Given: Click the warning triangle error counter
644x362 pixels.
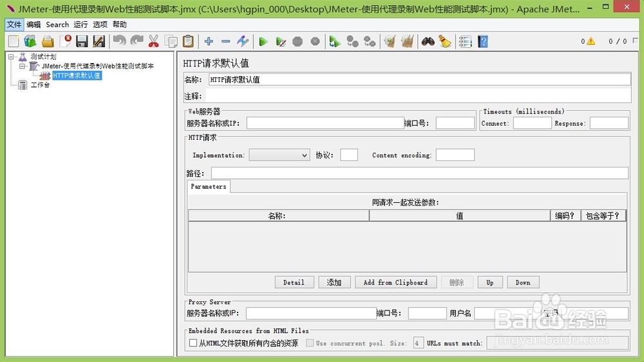Looking at the screenshot, I should pos(591,41).
